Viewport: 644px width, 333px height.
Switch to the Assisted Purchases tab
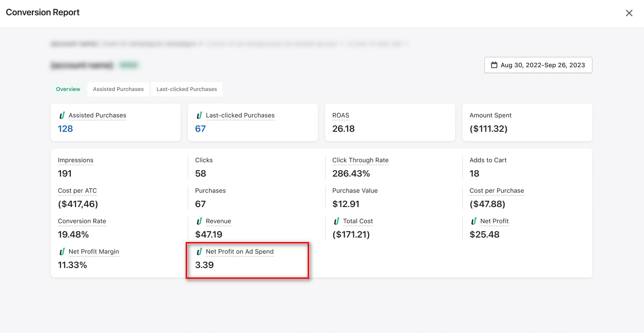(118, 89)
